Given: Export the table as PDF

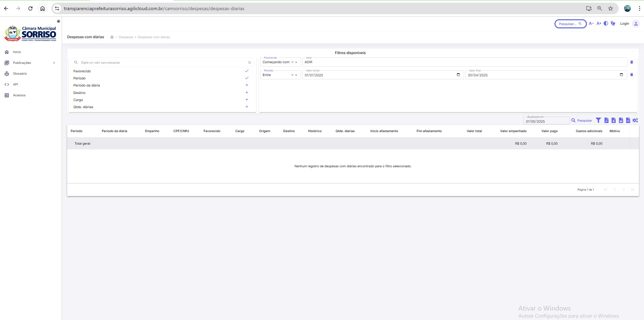Looking at the screenshot, I should point(607,120).
